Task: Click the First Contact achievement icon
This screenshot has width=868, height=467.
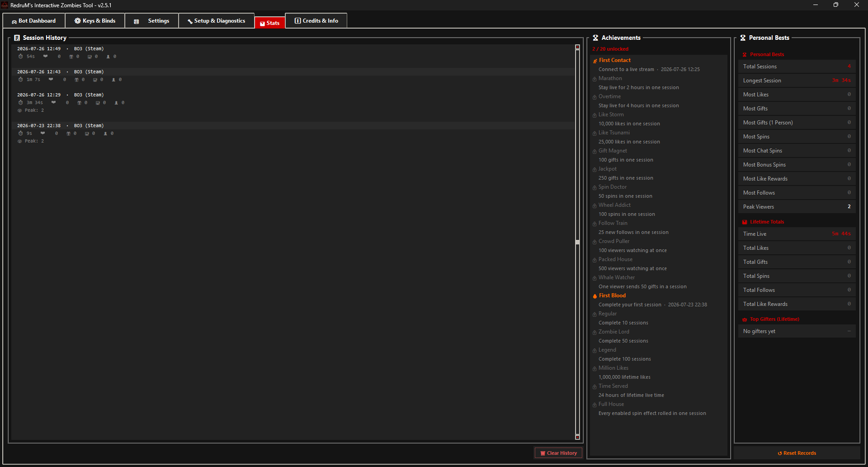Action: (595, 61)
